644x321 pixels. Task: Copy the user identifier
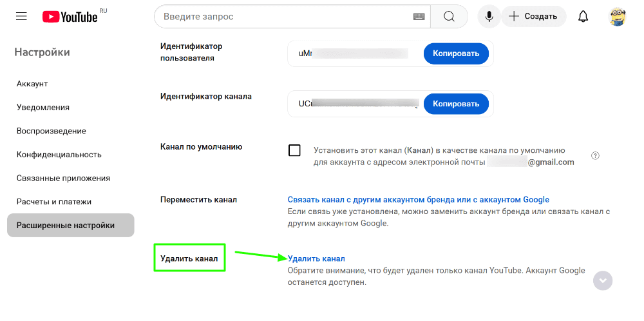456,53
